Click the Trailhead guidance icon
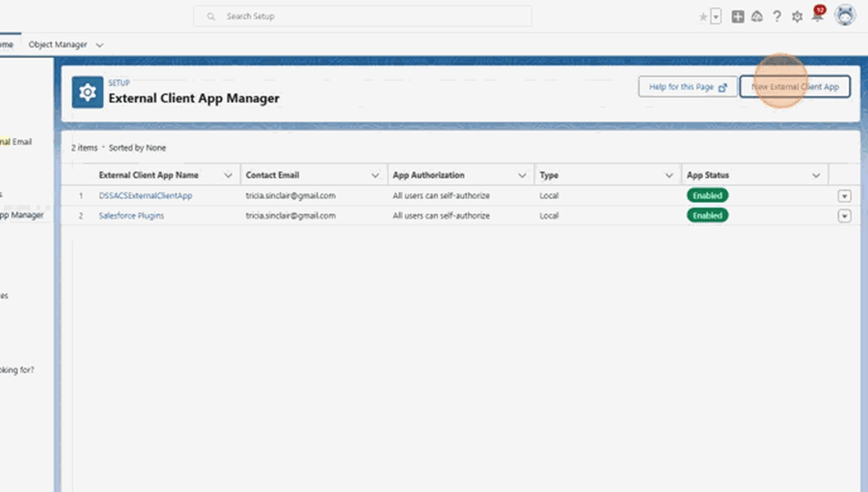868x492 pixels. pos(757,16)
